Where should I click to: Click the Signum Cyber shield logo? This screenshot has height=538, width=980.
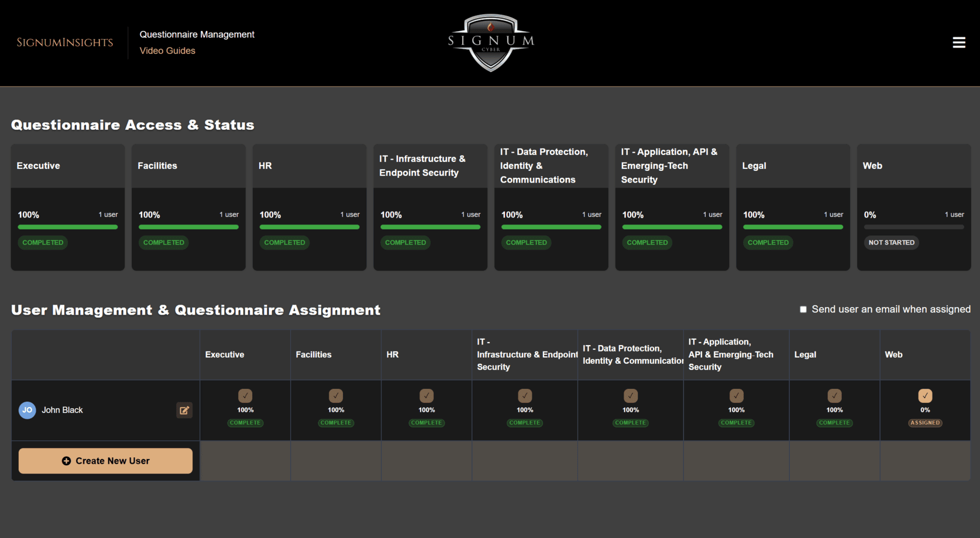[491, 43]
